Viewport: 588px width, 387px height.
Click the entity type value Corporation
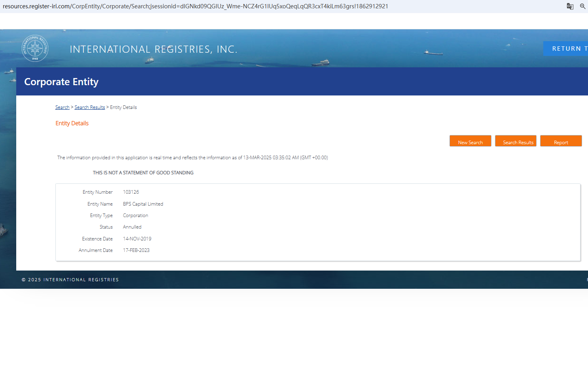(135, 215)
